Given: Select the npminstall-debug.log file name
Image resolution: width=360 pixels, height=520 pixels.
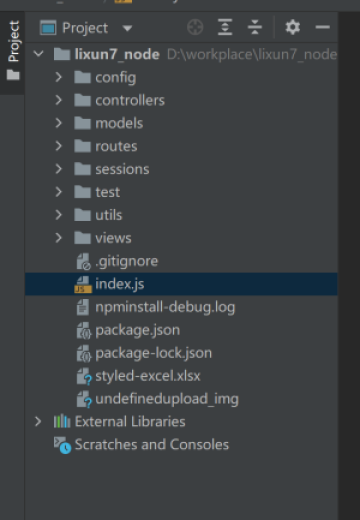Looking at the screenshot, I should pyautogui.click(x=165, y=308).
